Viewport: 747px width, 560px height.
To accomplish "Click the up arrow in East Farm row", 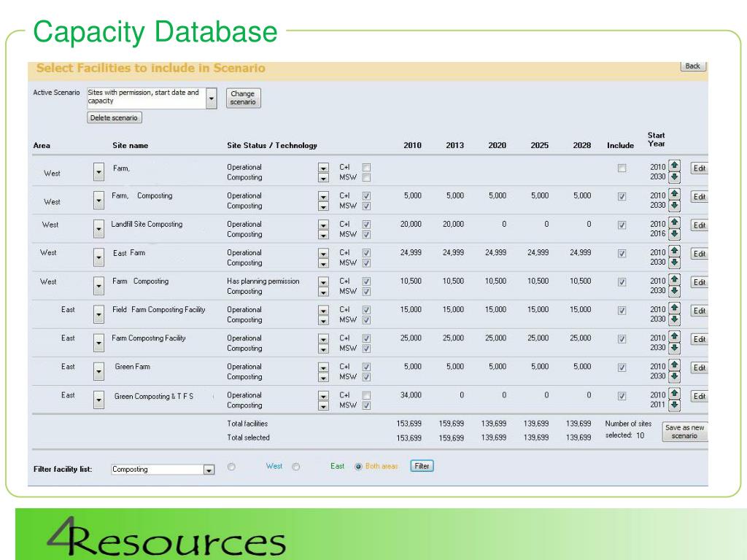I will pos(674,252).
